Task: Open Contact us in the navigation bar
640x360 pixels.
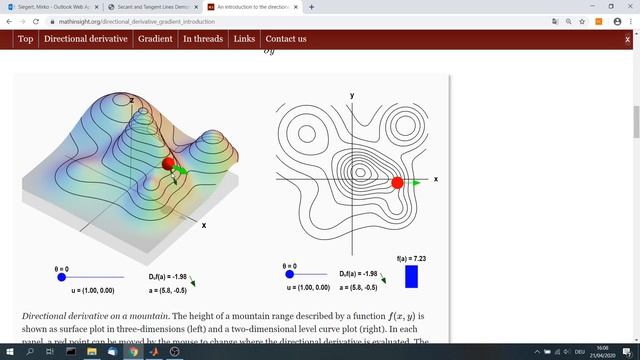Action: click(286, 39)
